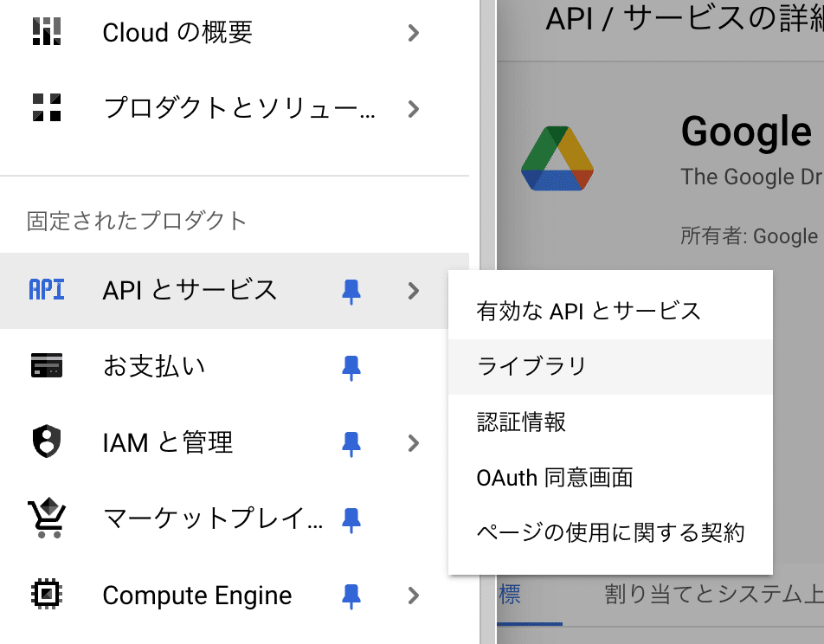The width and height of the screenshot is (824, 644).
Task: Click the pin icon next to IAM と管理
Action: coord(351,442)
